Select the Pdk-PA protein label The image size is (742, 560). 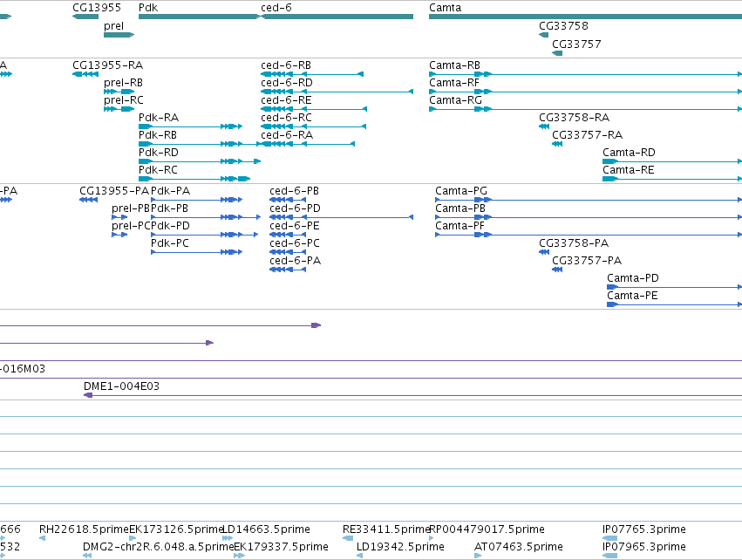[x=170, y=191]
